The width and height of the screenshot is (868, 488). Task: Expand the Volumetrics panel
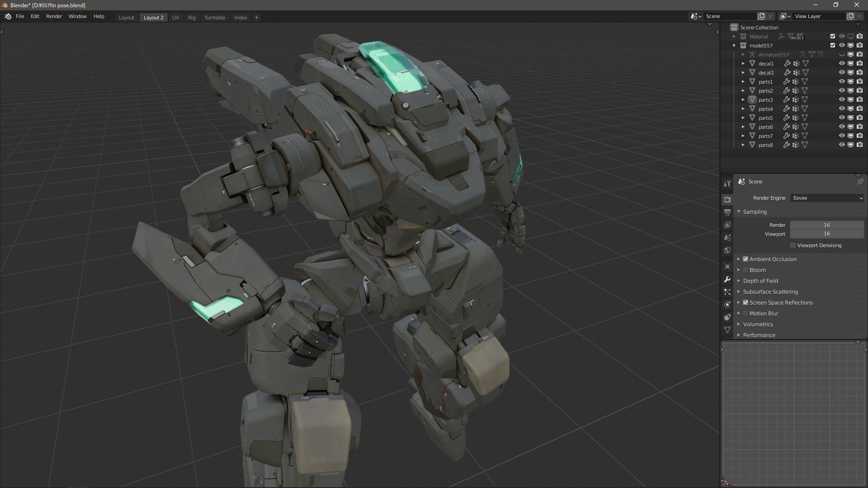click(739, 324)
